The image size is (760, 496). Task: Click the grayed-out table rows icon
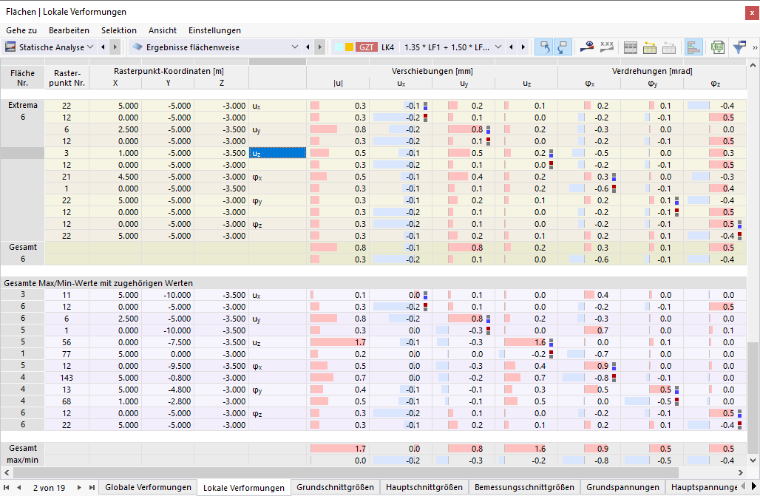click(669, 47)
